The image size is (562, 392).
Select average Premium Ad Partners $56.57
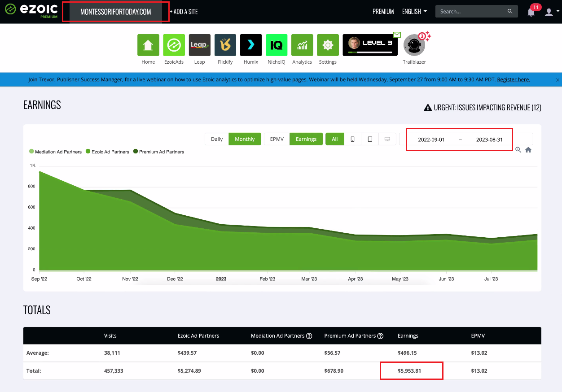pos(332,353)
